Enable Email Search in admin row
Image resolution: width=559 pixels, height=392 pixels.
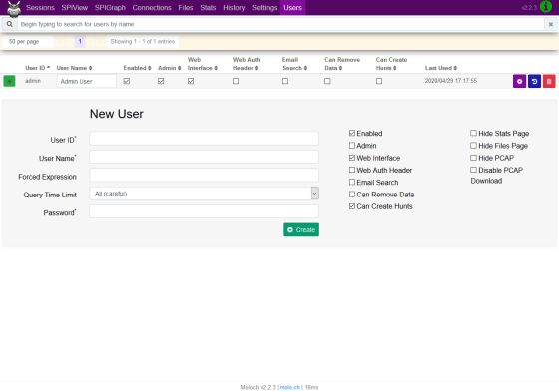(x=285, y=81)
